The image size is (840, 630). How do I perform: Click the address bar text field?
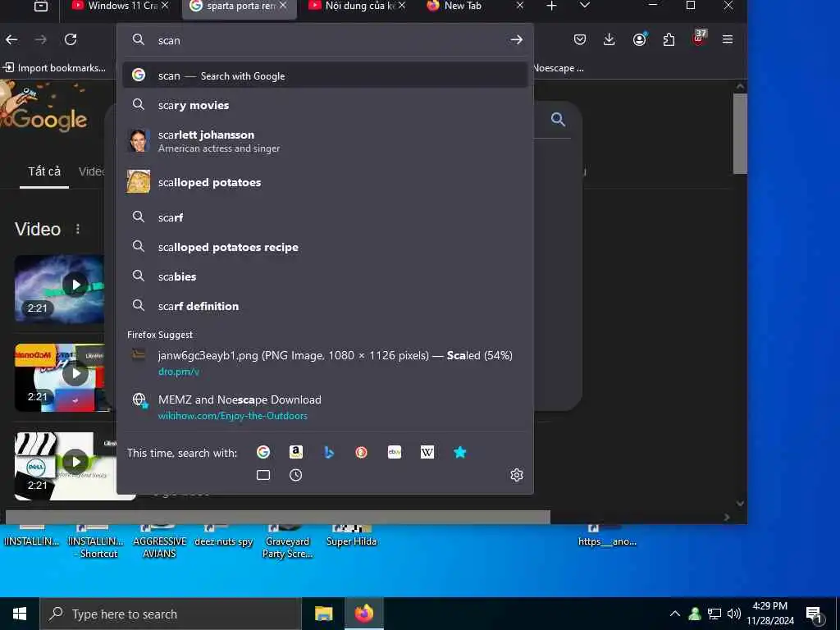click(325, 39)
